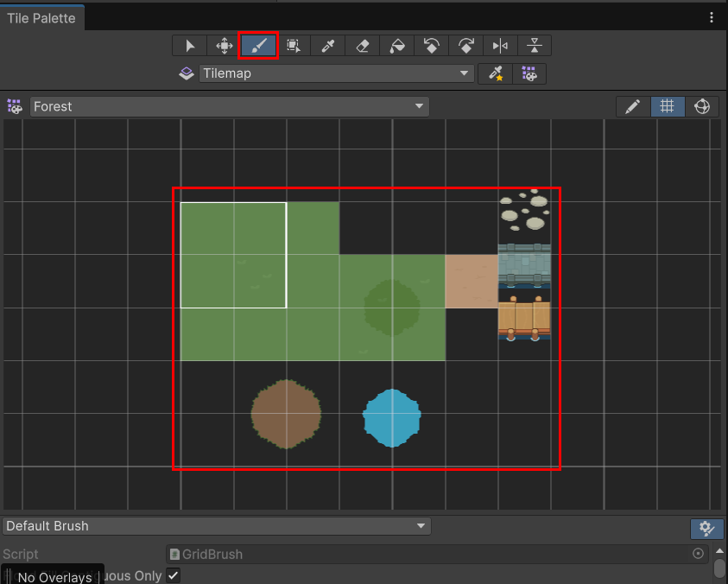Flip tile horizontally (X axis) icon
The image size is (728, 584).
(x=500, y=46)
